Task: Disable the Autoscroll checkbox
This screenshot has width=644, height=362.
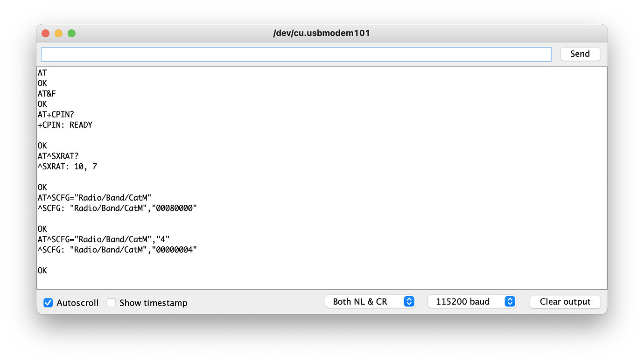Action: 48,303
